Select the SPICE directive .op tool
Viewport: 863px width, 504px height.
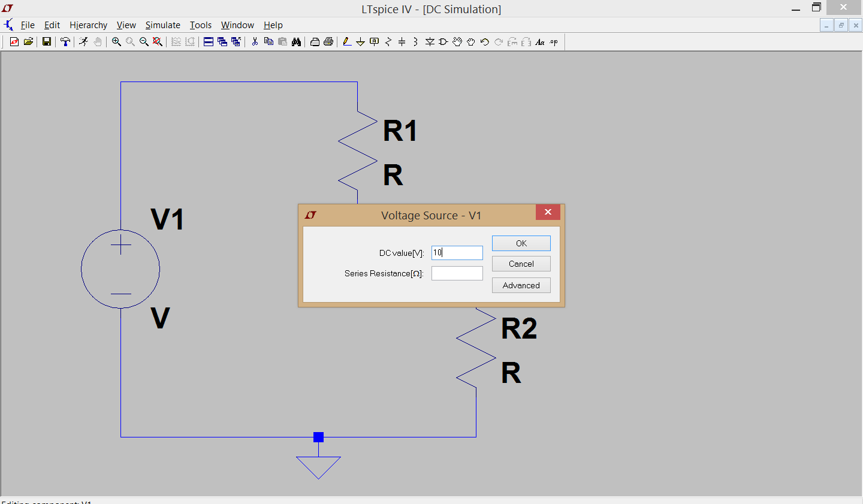[554, 42]
